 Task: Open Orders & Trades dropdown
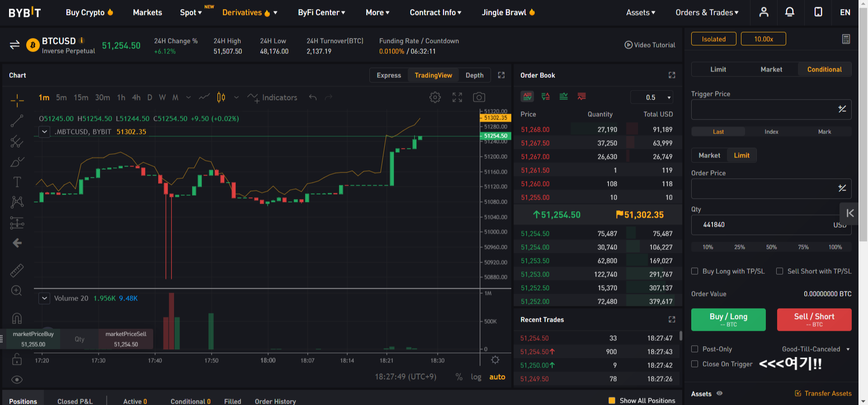(707, 12)
